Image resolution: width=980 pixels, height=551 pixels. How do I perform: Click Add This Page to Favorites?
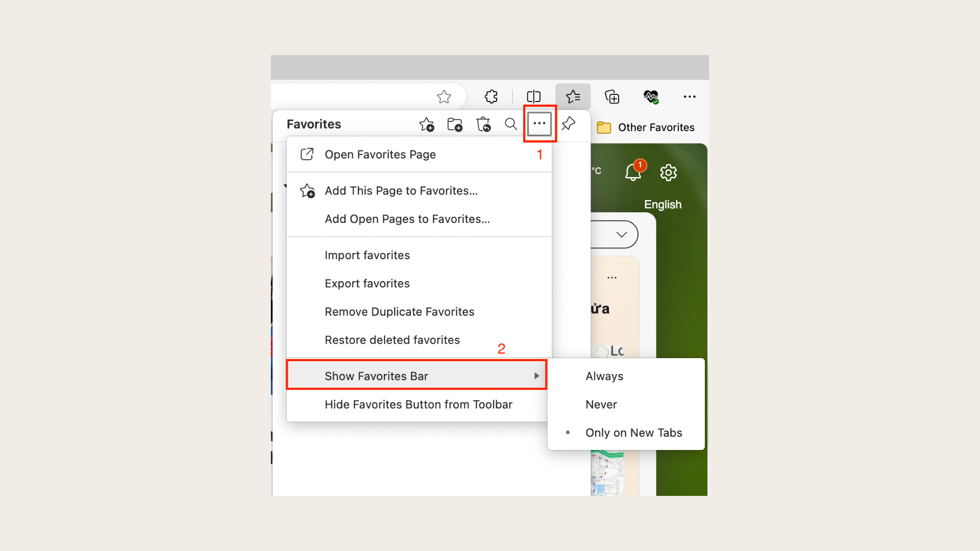[x=401, y=190]
